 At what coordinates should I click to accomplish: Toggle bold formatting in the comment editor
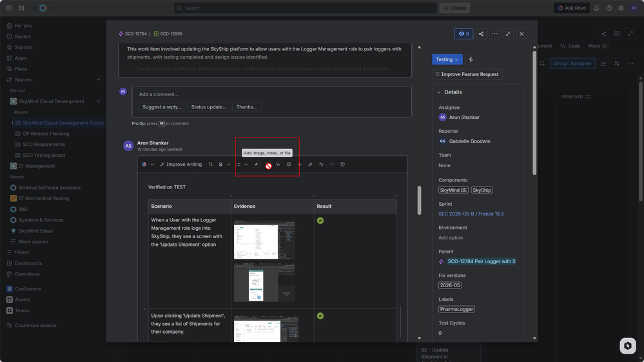coord(220,165)
